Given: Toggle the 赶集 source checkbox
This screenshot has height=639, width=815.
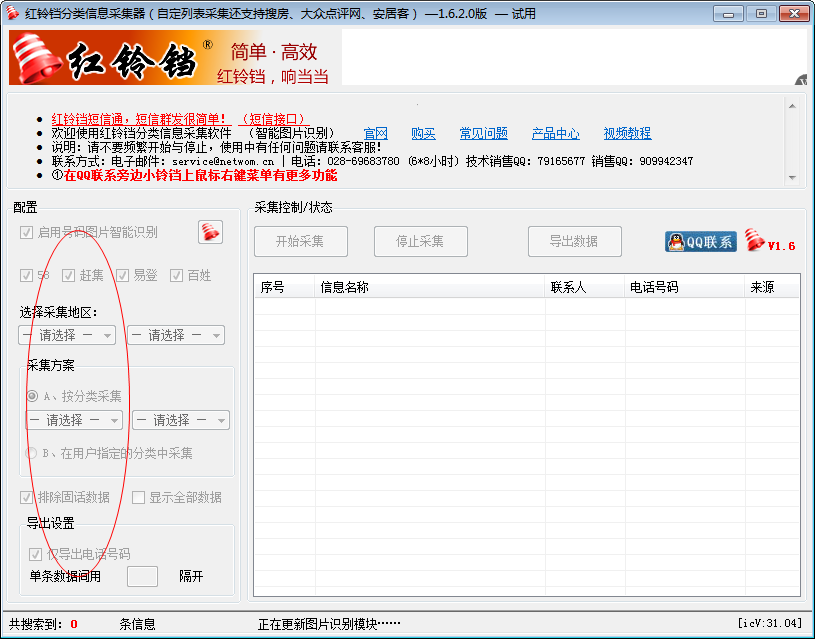Looking at the screenshot, I should 69,276.
